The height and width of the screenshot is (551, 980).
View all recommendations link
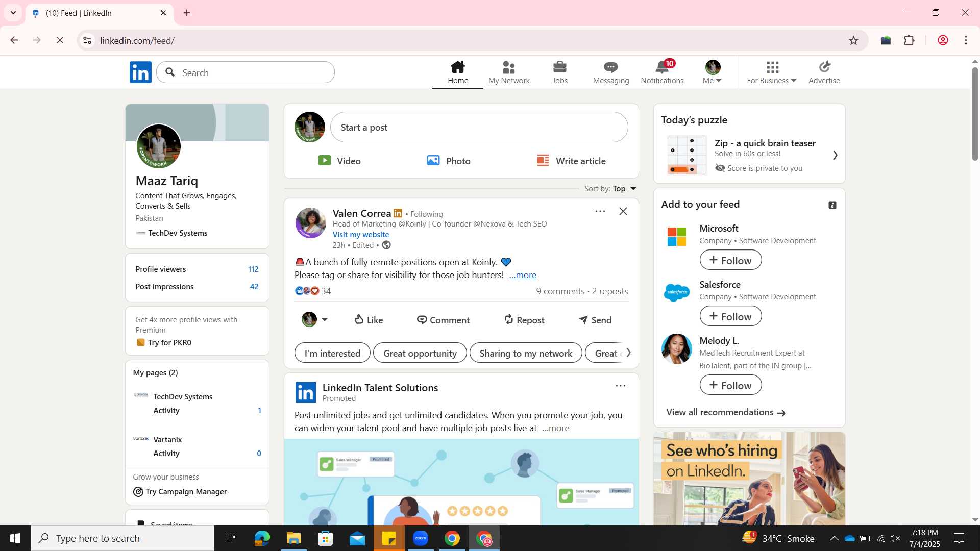(x=725, y=412)
